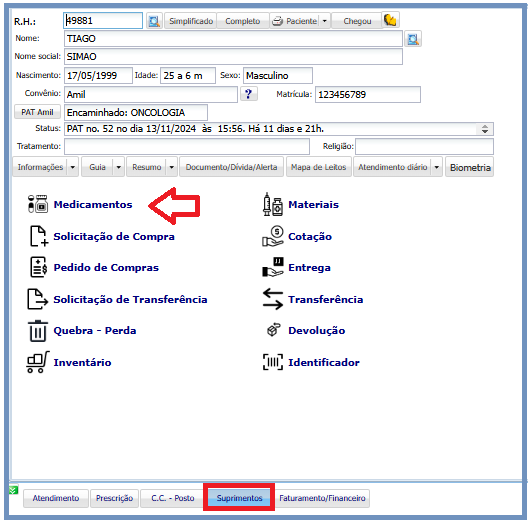Click the yellow icon next to Chegou
This screenshot has width=530, height=525.
point(390,20)
